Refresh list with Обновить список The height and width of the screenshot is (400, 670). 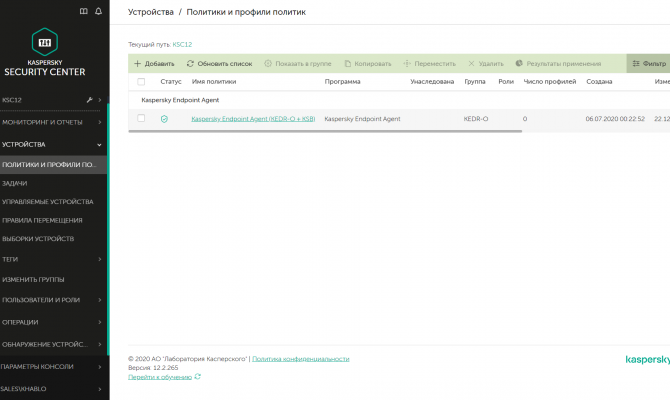220,64
